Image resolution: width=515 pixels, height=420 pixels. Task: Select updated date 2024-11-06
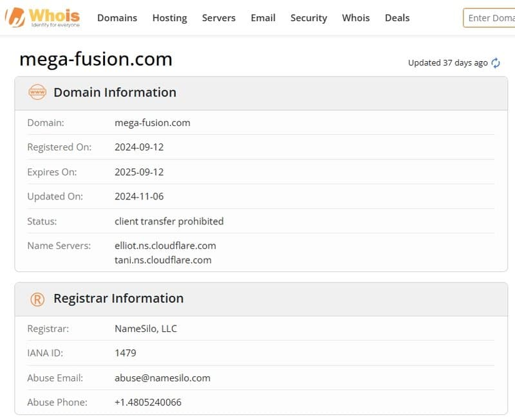pos(139,196)
